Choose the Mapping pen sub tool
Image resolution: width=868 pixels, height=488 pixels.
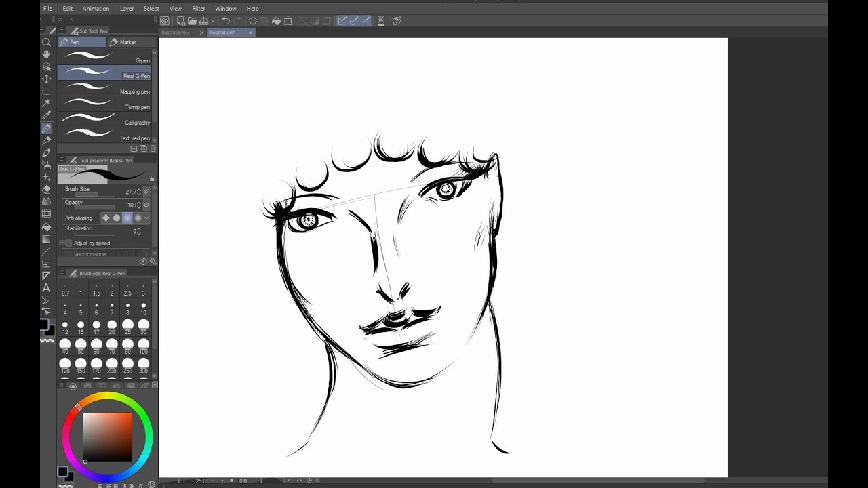coord(104,88)
